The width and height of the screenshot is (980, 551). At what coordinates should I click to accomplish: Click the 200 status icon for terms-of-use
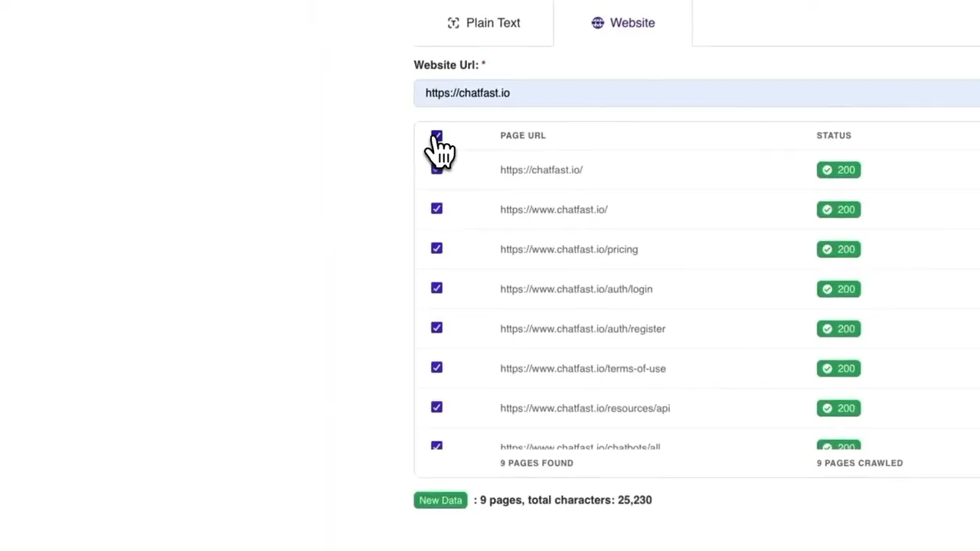point(827,368)
